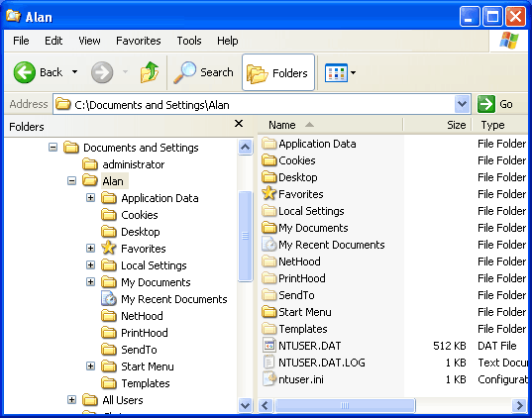Toggle the Folders pane button

pos(278,72)
